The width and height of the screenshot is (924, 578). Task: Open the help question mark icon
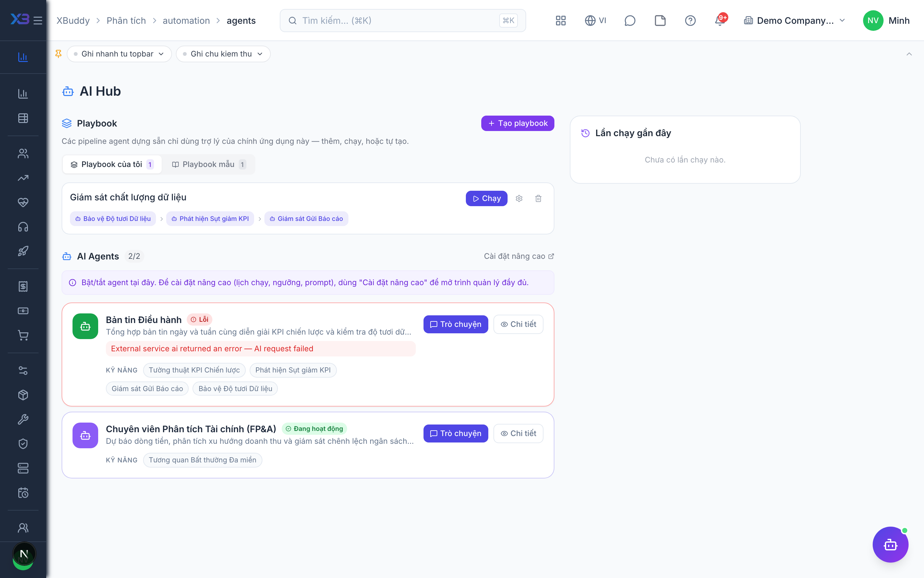click(x=690, y=20)
